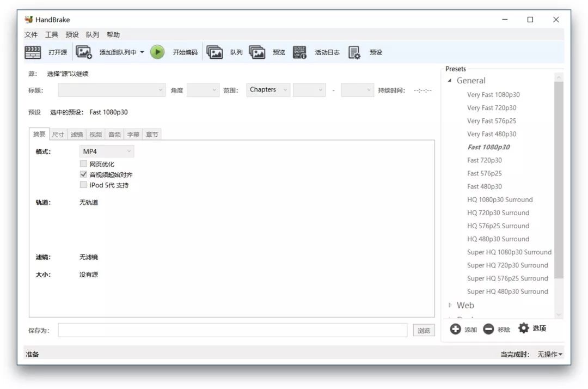
Task: Click the 开始编码 toolbar label
Action: tap(185, 52)
